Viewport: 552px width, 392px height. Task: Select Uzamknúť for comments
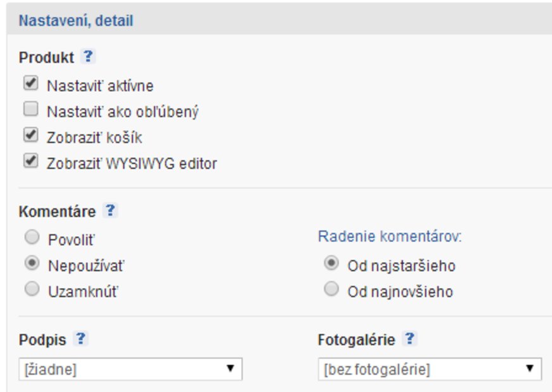pos(31,290)
